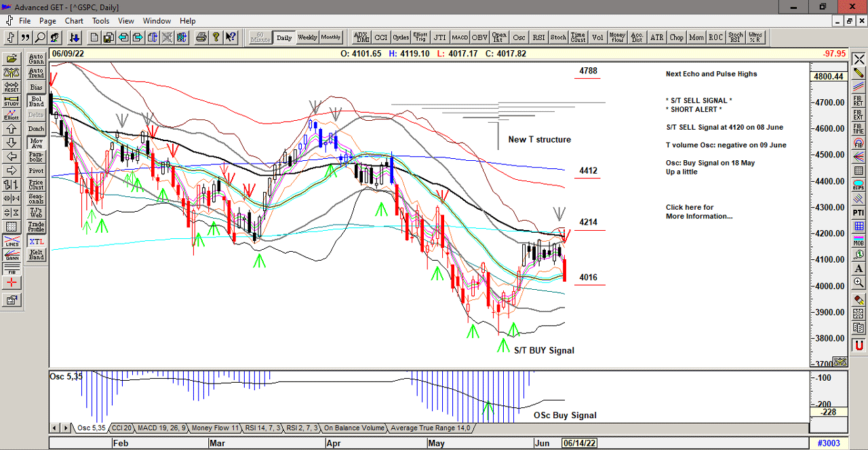Viewport: 868px width, 450px height.
Task: Click the RESET button in left sidebar
Action: [x=12, y=87]
